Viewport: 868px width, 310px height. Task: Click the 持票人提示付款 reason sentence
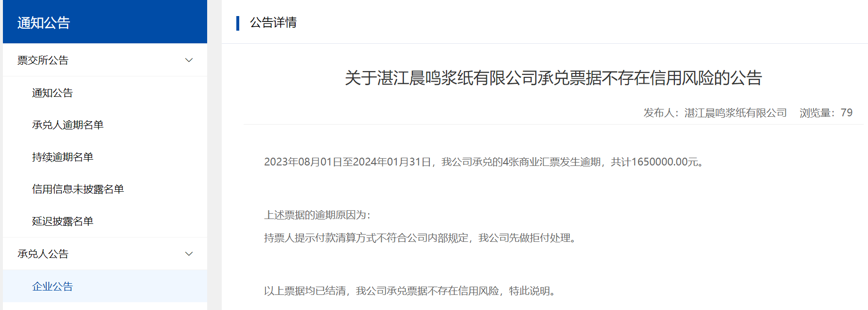pos(421,238)
